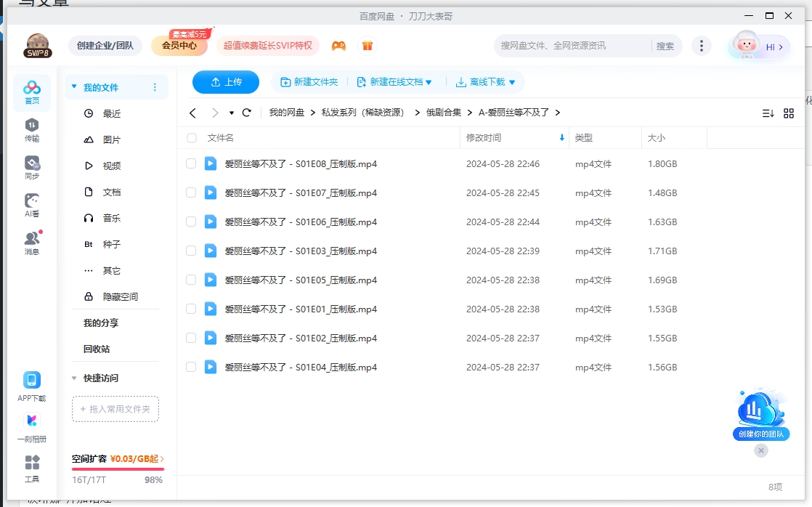
Task: Check the S01E08 episode file
Action: point(191,164)
